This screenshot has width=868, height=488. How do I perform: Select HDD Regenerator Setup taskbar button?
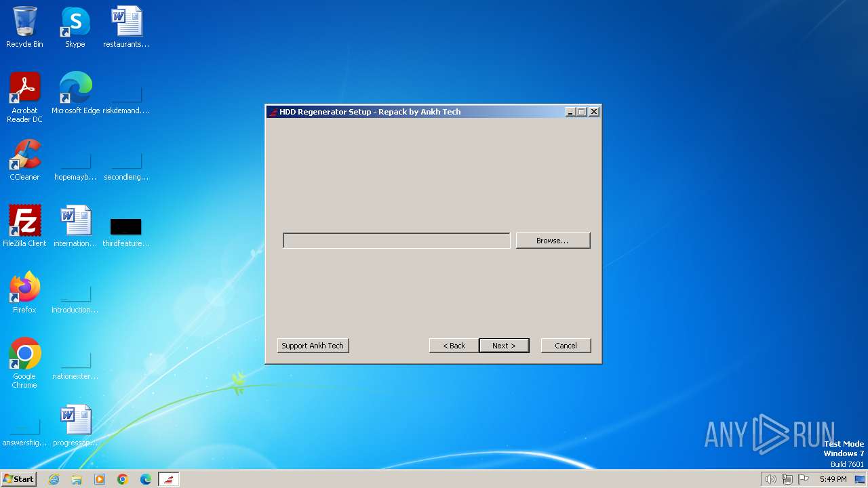169,479
